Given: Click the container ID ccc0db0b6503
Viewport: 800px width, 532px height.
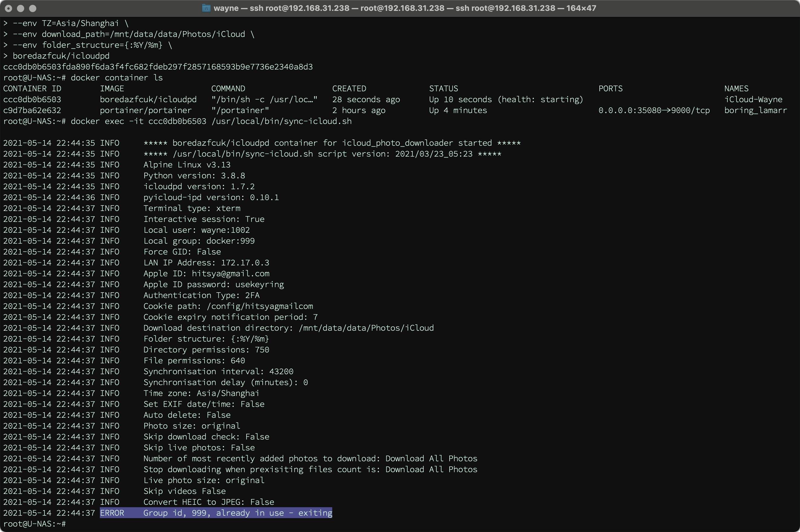Looking at the screenshot, I should pos(32,99).
